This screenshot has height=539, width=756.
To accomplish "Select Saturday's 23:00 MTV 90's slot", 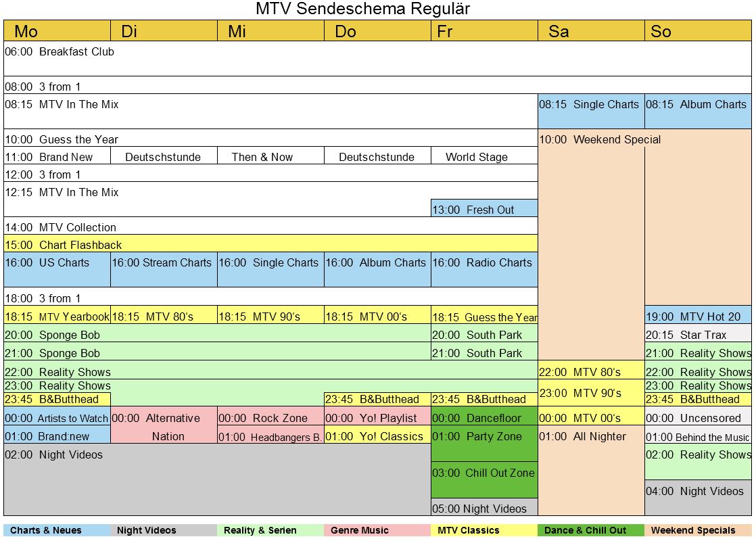I will [x=591, y=392].
